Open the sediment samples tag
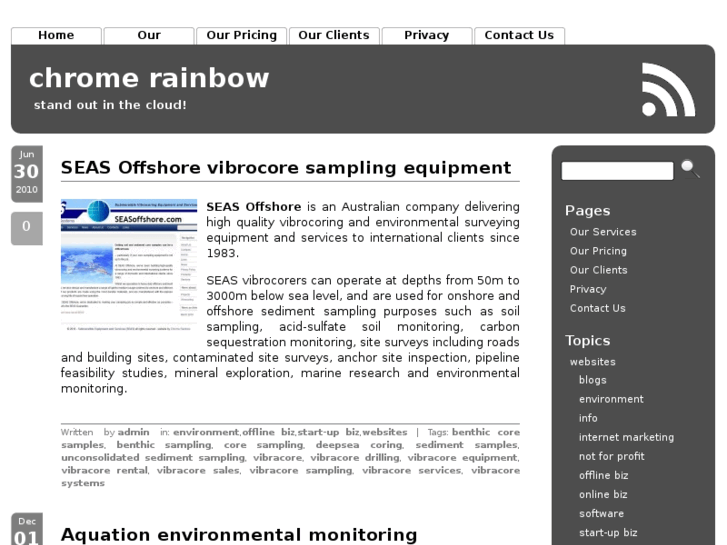This screenshot has width=727, height=545. click(x=466, y=445)
